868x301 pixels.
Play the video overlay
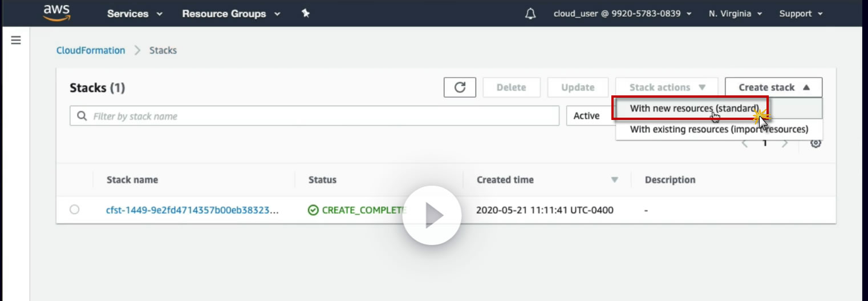click(432, 215)
